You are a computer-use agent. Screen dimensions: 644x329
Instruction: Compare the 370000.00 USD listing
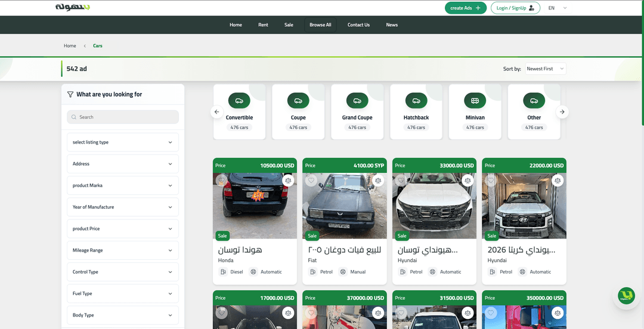[378, 312]
